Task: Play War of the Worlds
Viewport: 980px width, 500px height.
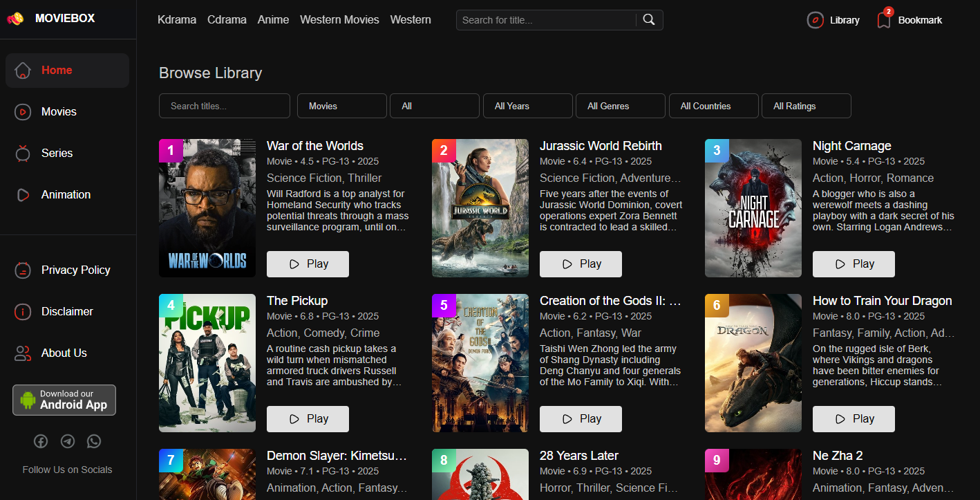Action: click(x=308, y=264)
